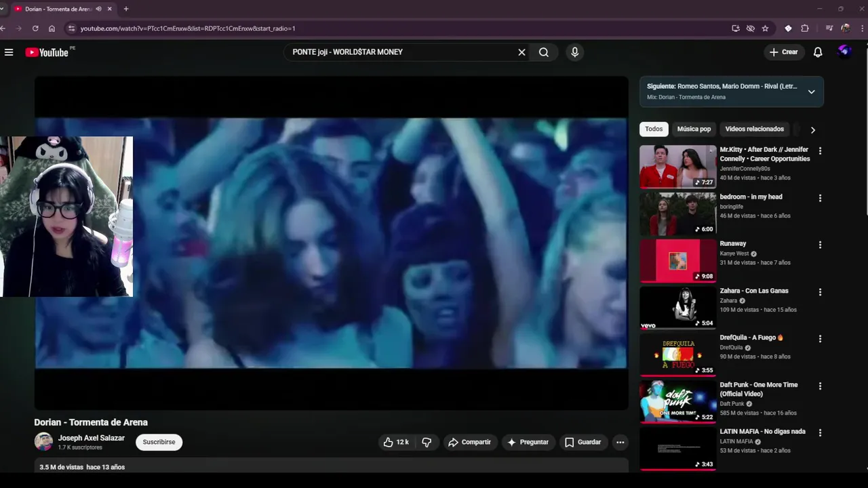Click the Kanye West channel name
Screen dimensions: 868x488
[734, 253]
